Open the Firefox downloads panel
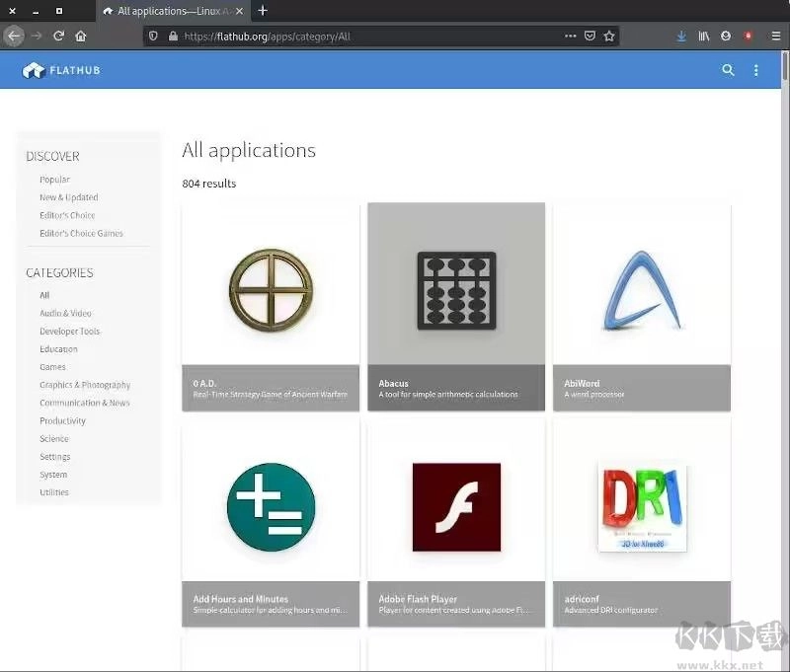 tap(681, 36)
